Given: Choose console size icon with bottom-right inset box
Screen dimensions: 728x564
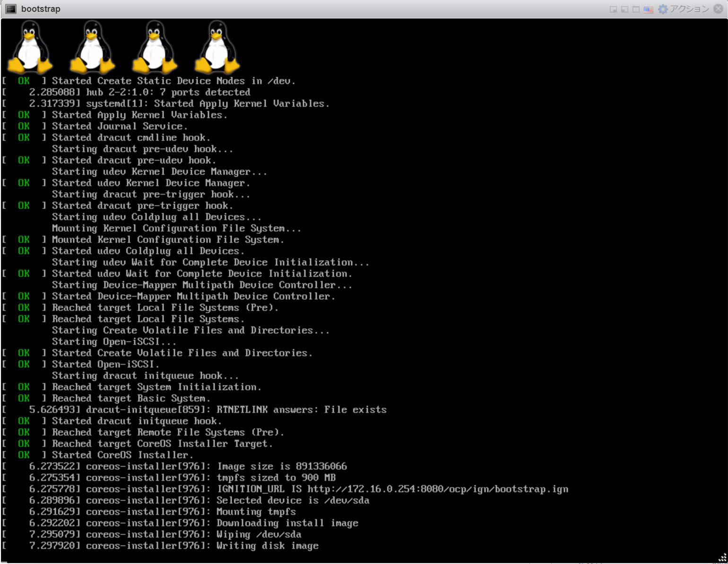Looking at the screenshot, I should point(614,9).
